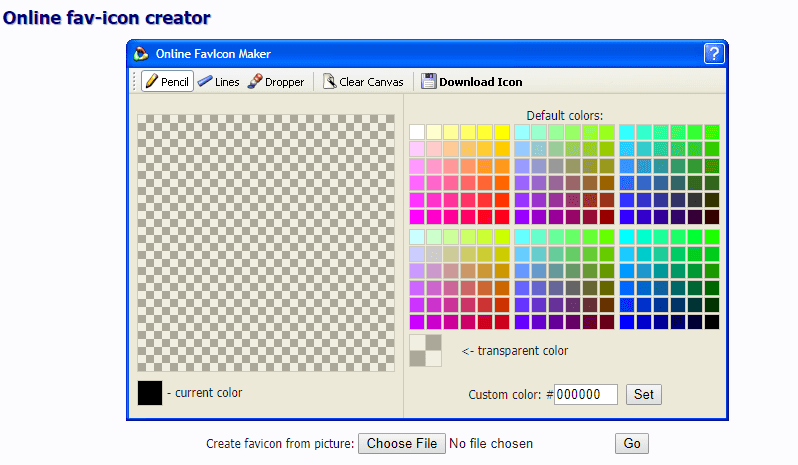This screenshot has height=465, width=798.
Task: Pick the bright green swatch ending the top row
Action: point(712,132)
